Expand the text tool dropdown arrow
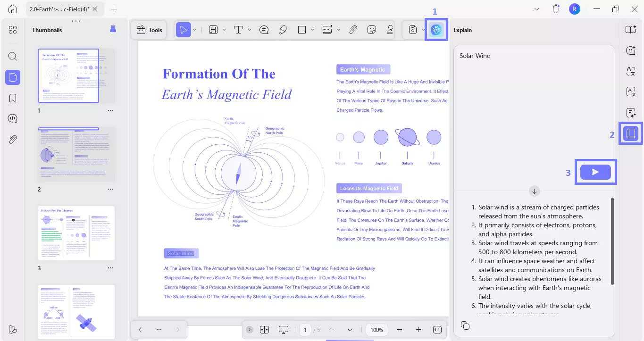 [250, 30]
